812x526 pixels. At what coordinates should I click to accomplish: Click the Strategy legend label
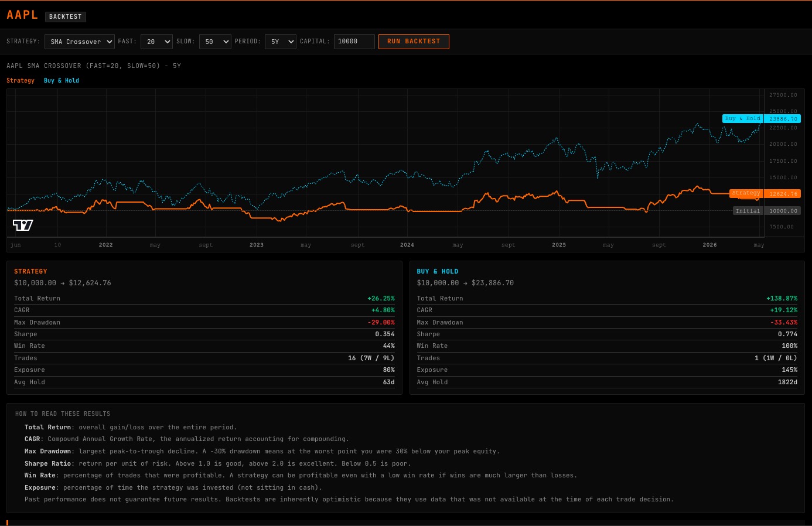click(21, 80)
